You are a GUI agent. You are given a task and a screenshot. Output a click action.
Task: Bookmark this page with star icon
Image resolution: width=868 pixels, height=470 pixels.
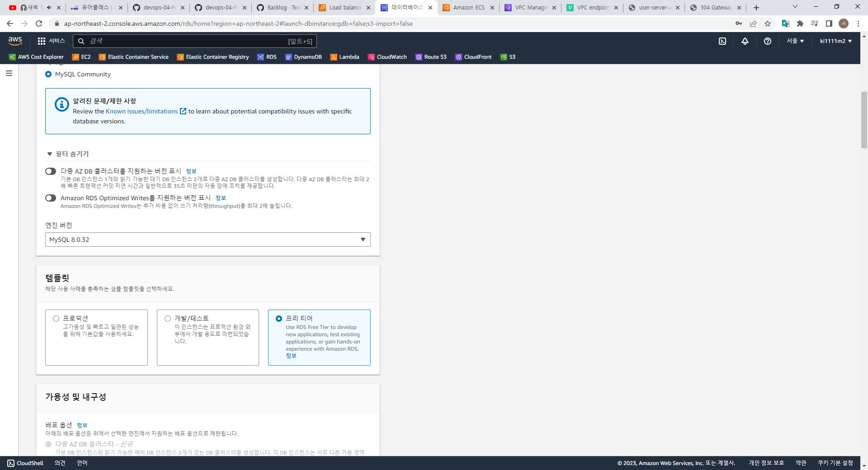click(768, 23)
